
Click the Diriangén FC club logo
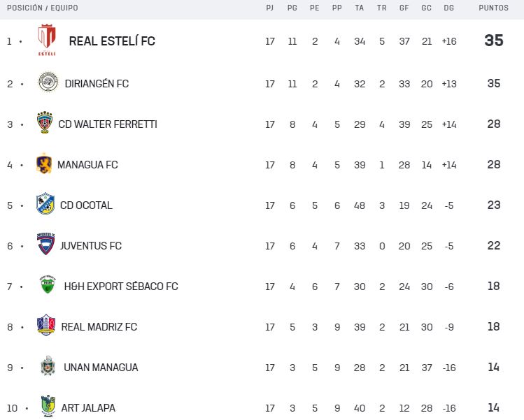click(48, 83)
